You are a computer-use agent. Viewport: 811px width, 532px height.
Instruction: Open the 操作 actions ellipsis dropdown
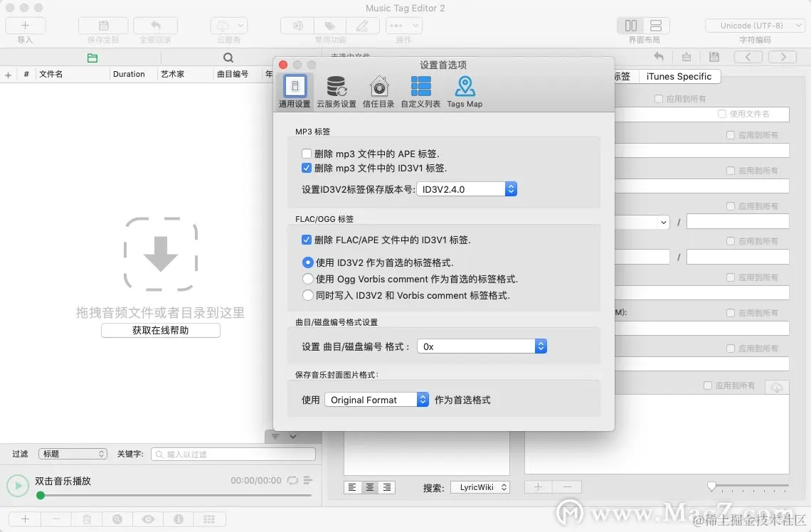click(403, 26)
